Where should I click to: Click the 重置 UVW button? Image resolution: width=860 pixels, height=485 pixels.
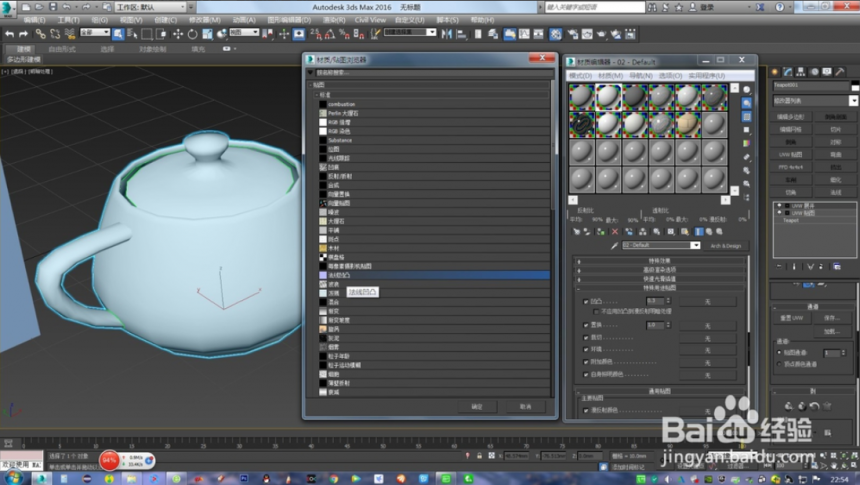[x=791, y=318]
